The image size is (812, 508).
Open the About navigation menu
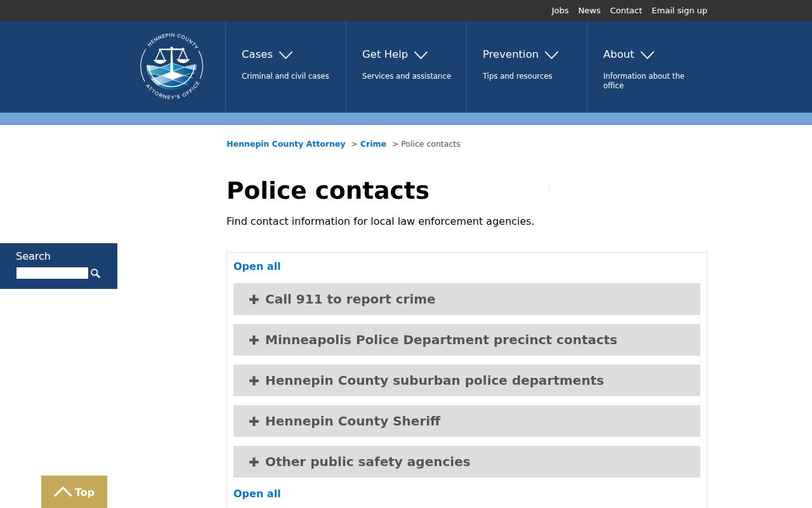619,55
